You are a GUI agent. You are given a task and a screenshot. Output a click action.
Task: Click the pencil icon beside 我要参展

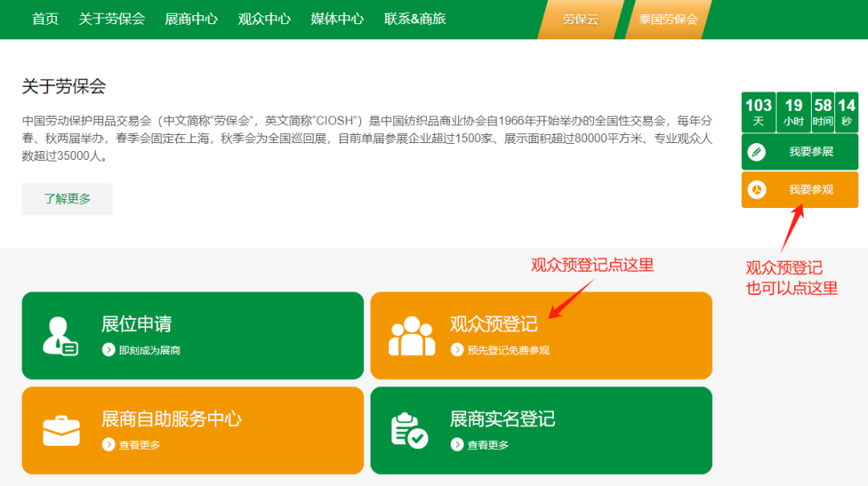(x=757, y=152)
